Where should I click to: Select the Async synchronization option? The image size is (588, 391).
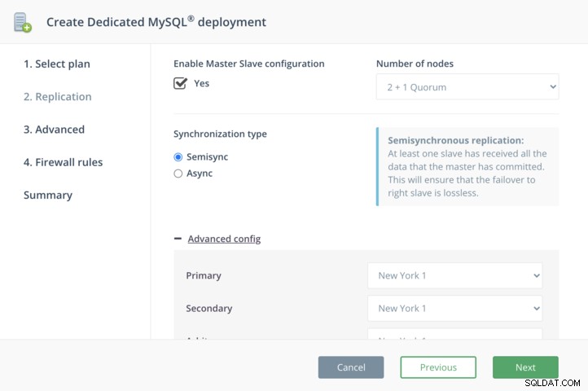click(x=178, y=174)
